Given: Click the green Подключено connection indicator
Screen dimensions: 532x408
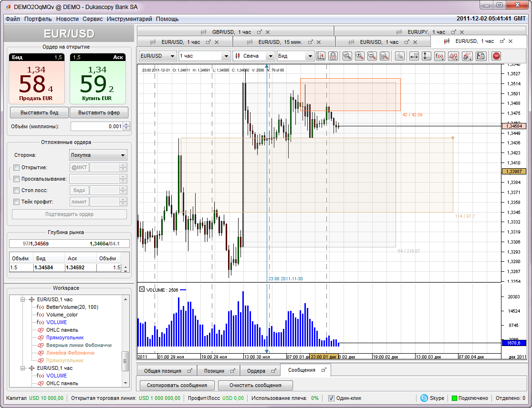Looking at the screenshot, I should (455, 398).
